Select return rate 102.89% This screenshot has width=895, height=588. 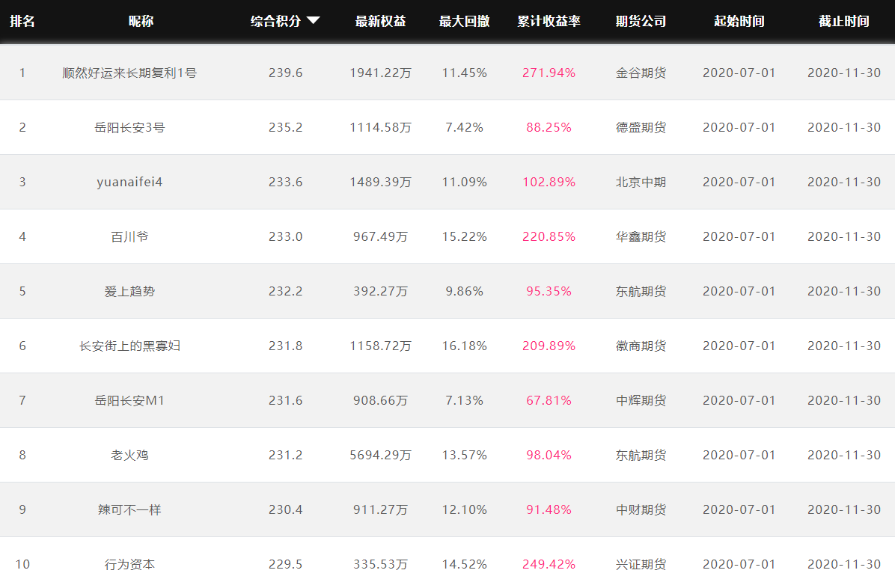[x=549, y=182]
